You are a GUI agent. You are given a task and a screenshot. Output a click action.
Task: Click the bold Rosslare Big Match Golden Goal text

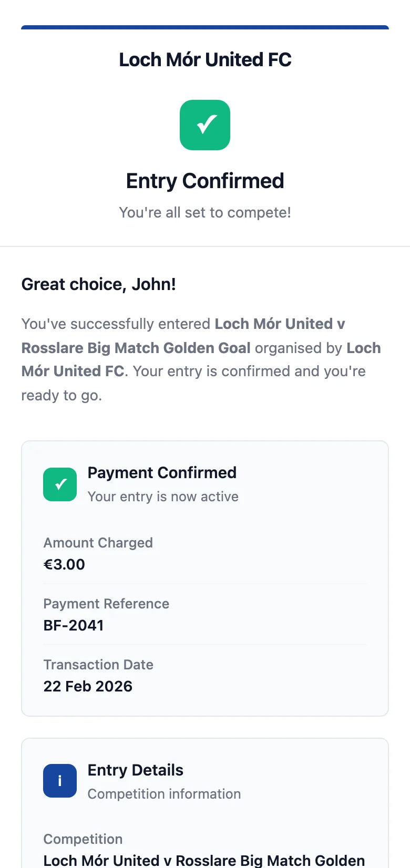(136, 348)
